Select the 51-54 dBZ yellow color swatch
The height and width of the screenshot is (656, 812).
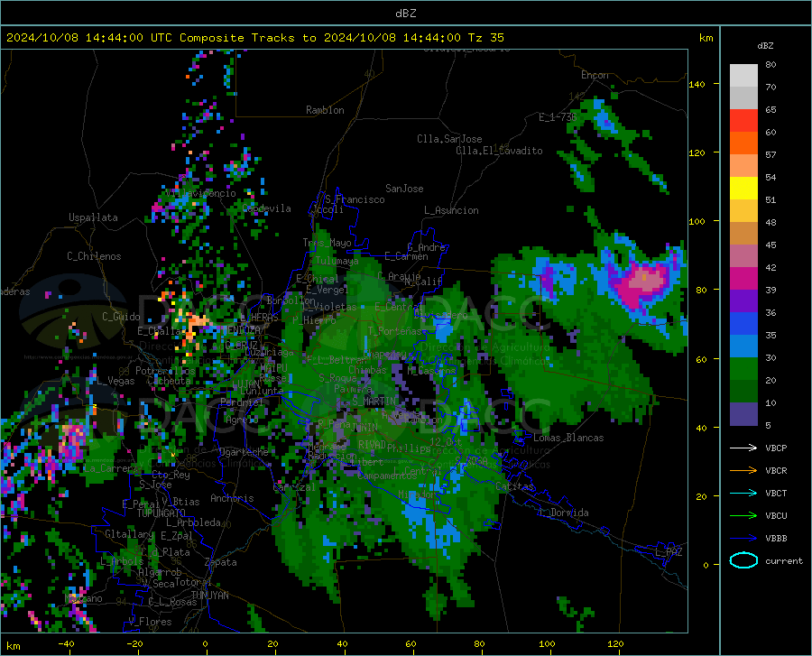pos(743,189)
